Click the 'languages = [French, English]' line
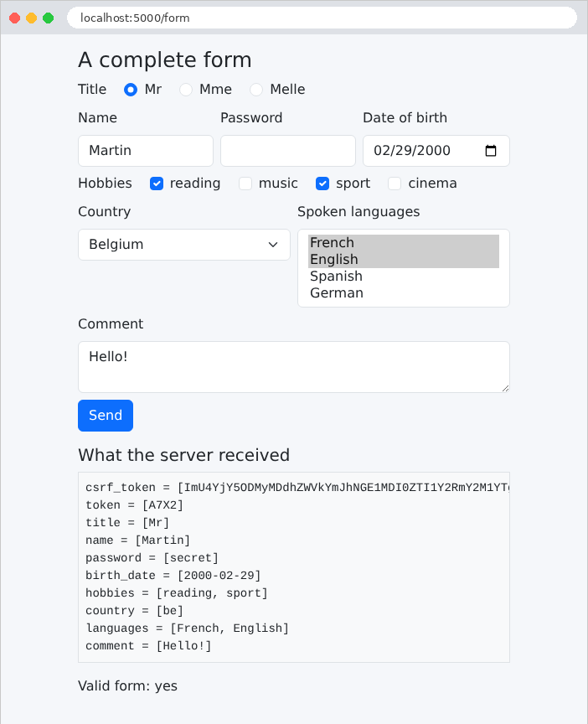 pyautogui.click(x=187, y=628)
